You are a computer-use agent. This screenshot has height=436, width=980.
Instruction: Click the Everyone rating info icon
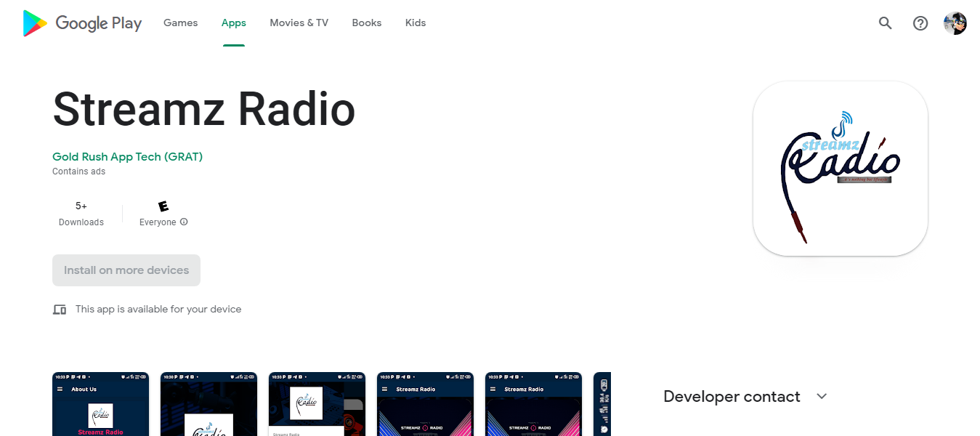[184, 222]
